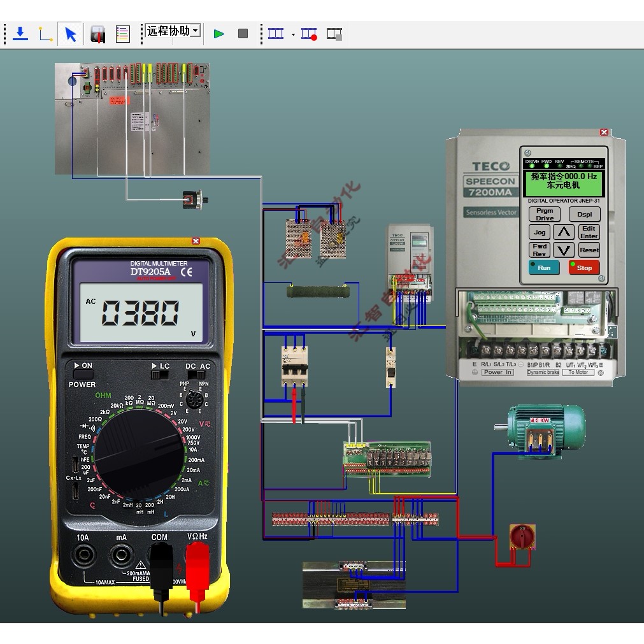Expand the arrow beside film frame icon
Image resolution: width=644 pixels, height=644 pixels.
tap(293, 34)
